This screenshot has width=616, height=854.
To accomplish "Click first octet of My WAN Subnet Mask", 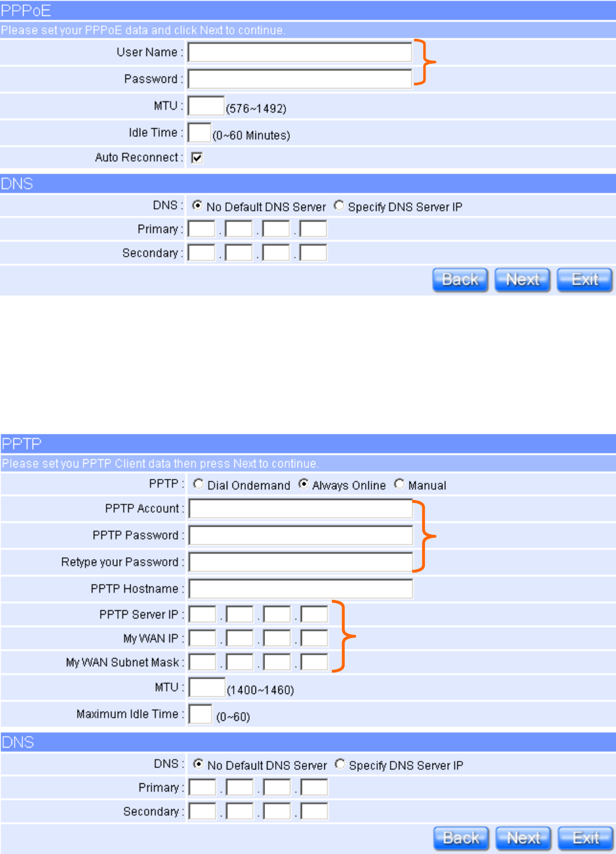I will (x=203, y=662).
